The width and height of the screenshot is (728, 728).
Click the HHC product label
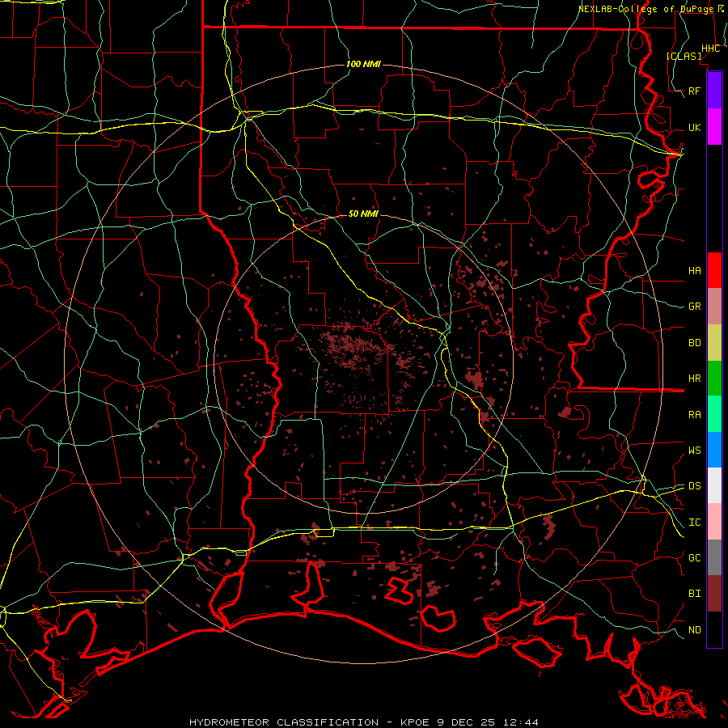[x=711, y=49]
